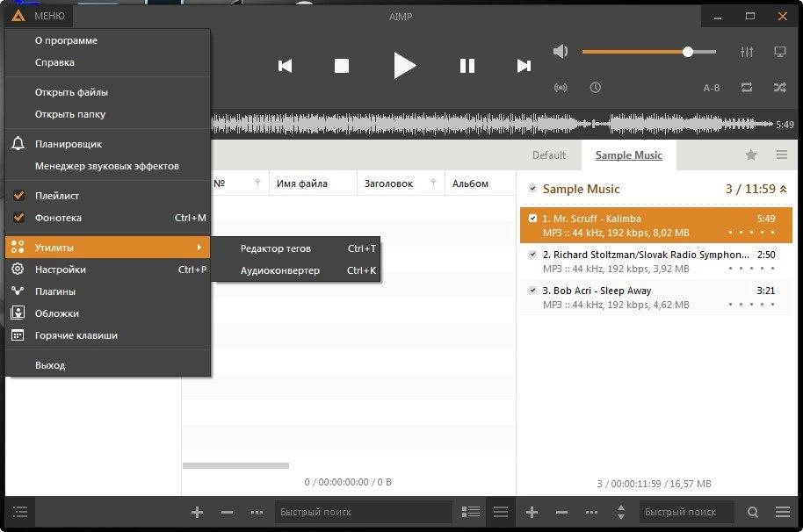Image resolution: width=803 pixels, height=532 pixels.
Task: Click the library Быстрый поиск field
Action: point(363,512)
